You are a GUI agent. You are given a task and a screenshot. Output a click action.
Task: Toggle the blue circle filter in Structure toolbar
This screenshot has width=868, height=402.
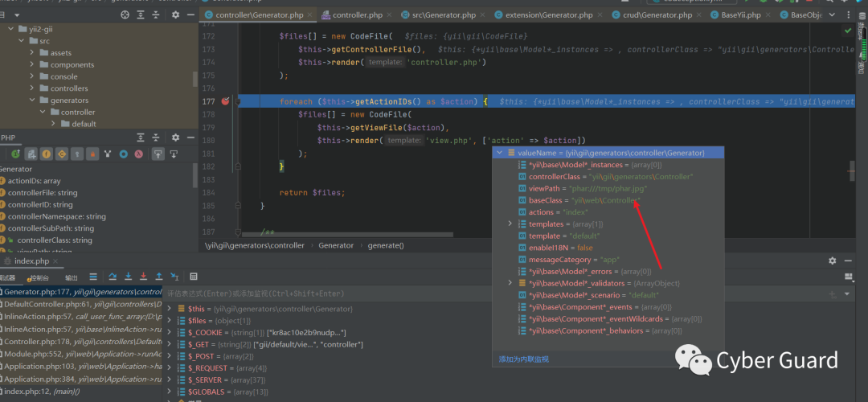coord(124,154)
